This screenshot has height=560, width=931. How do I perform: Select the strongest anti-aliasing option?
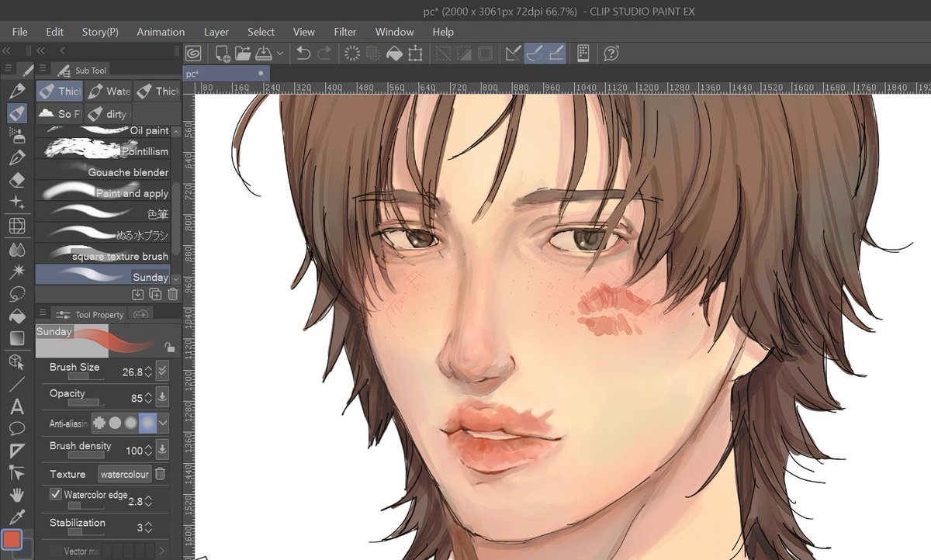pyautogui.click(x=147, y=423)
